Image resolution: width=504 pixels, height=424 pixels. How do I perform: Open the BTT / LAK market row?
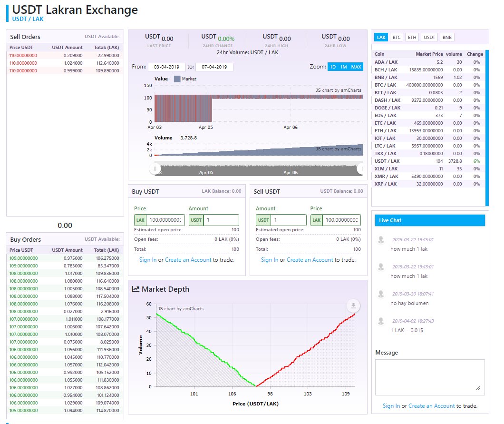pos(428,93)
